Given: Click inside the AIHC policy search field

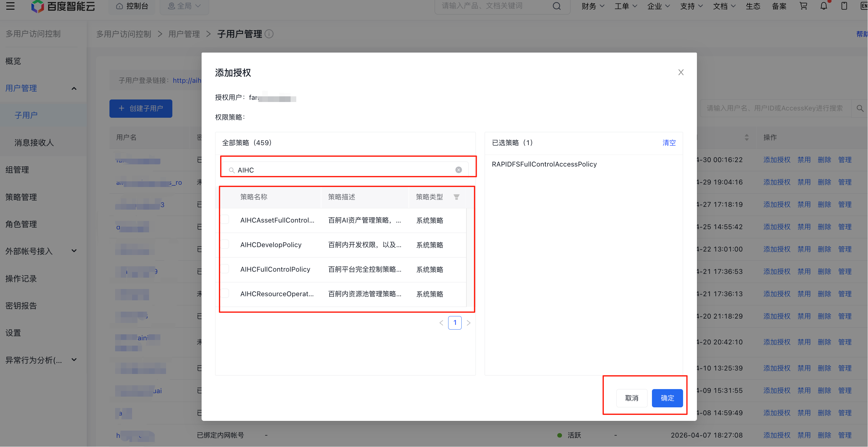Looking at the screenshot, I should 345,170.
